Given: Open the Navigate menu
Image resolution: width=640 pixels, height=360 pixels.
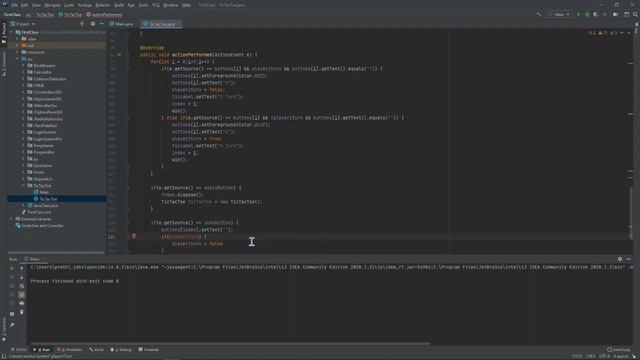Looking at the screenshot, I should 52,5.
